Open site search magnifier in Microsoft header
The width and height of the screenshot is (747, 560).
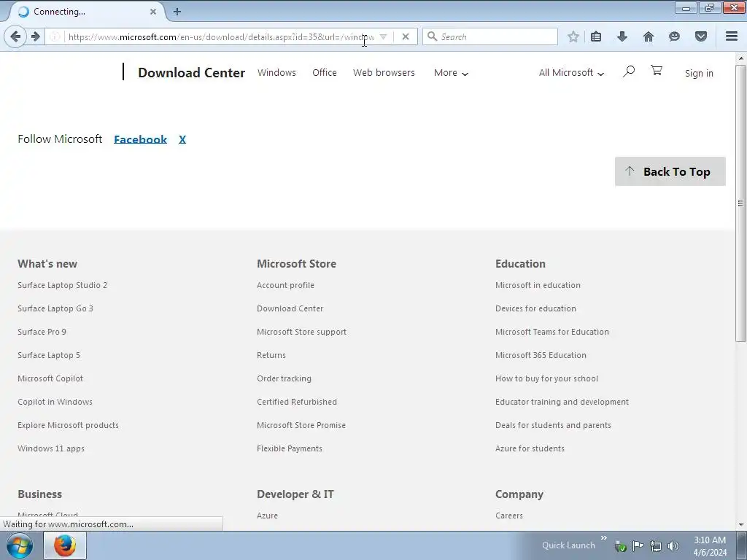(x=628, y=72)
